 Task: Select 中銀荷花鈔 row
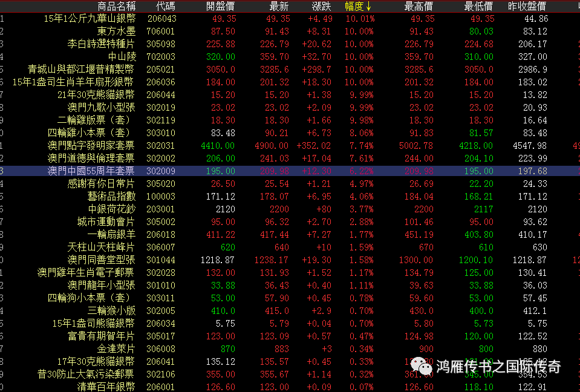point(290,209)
